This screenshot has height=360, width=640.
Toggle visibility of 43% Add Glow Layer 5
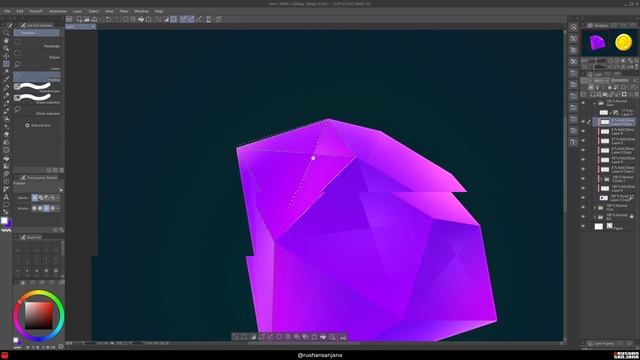coord(583,160)
